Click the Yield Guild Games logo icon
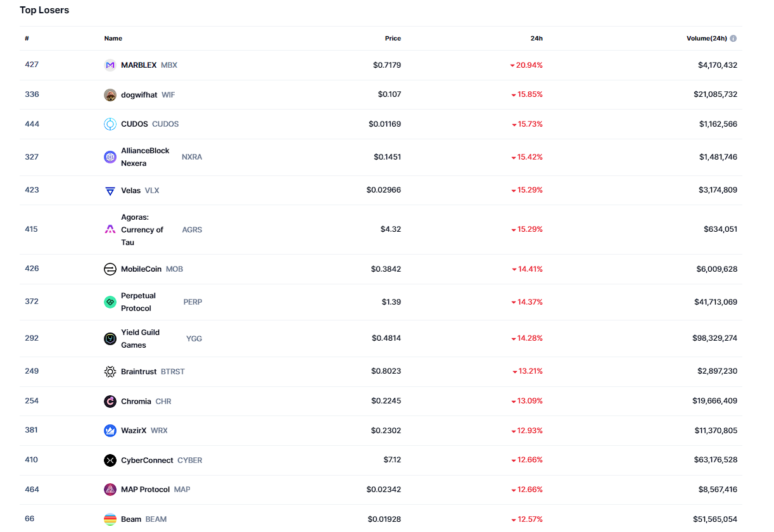This screenshot has width=774, height=532. tap(110, 339)
